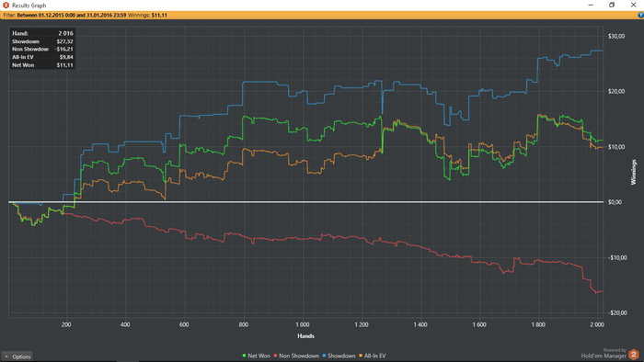The image size is (644, 362).
Task: Click the Hands axis title
Action: [x=305, y=335]
